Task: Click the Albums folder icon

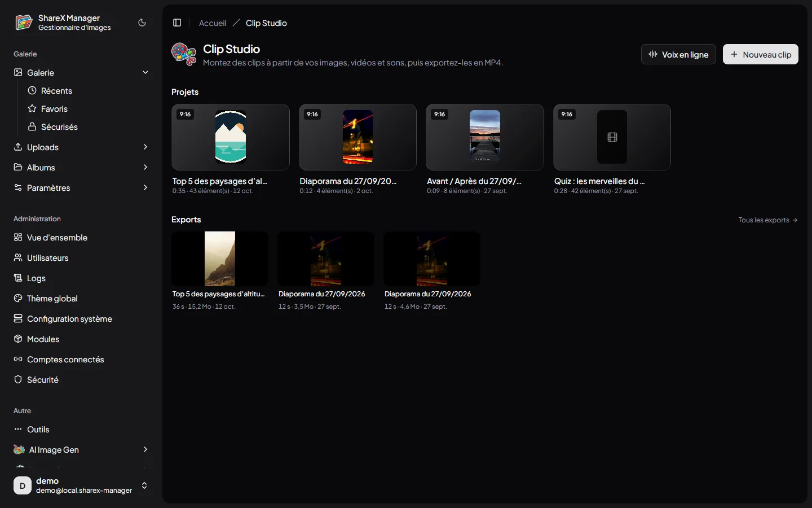Action: (18, 167)
